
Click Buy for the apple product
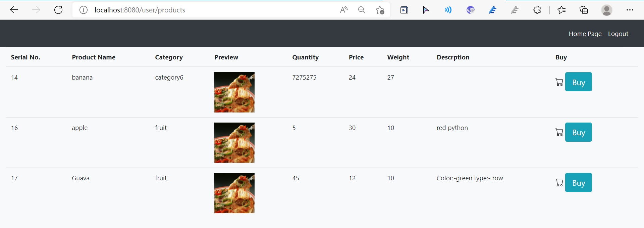click(578, 132)
